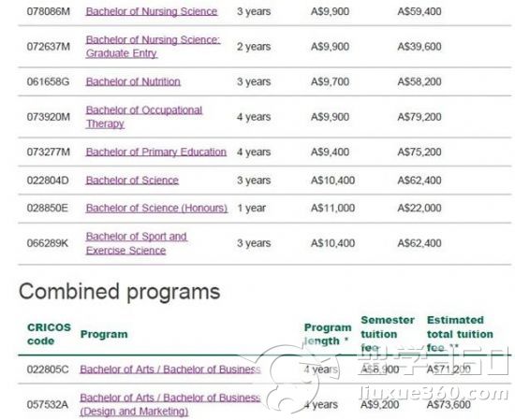Select CRICOS code 078086M cell
Screen dimensions: 515x420
coord(49,11)
